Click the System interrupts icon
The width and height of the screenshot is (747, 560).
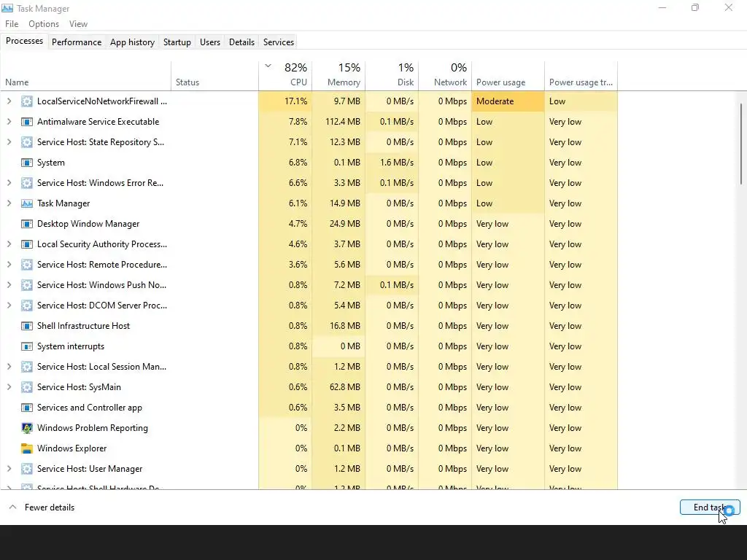(27, 346)
